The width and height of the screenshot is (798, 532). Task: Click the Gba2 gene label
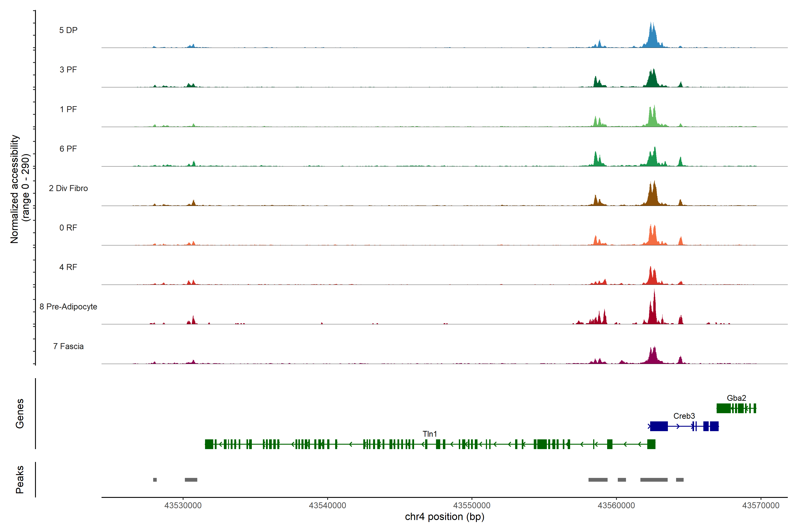[736, 398]
